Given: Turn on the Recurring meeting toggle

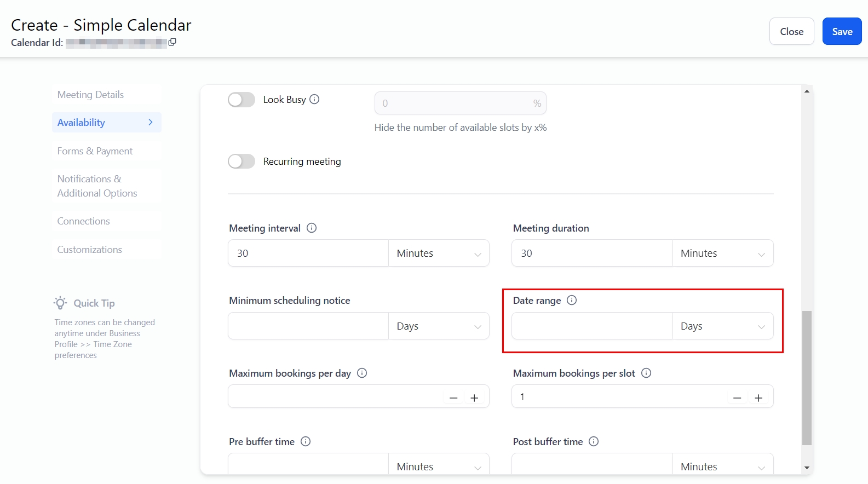Looking at the screenshot, I should click(242, 162).
